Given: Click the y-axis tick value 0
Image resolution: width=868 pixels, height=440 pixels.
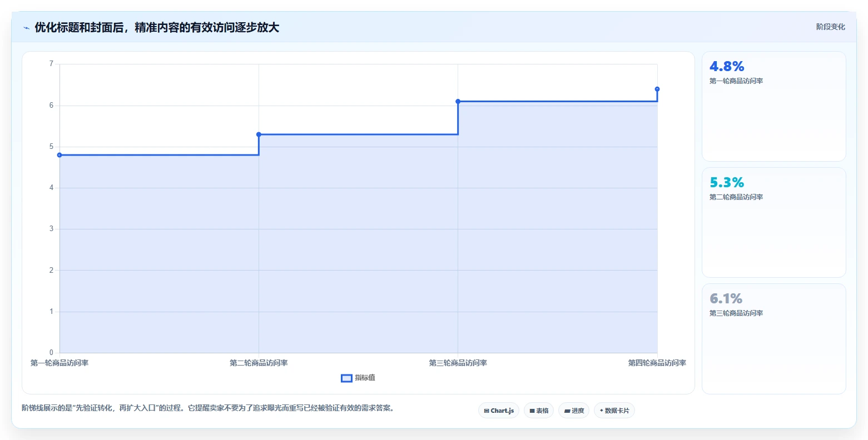Looking at the screenshot, I should 51,353.
